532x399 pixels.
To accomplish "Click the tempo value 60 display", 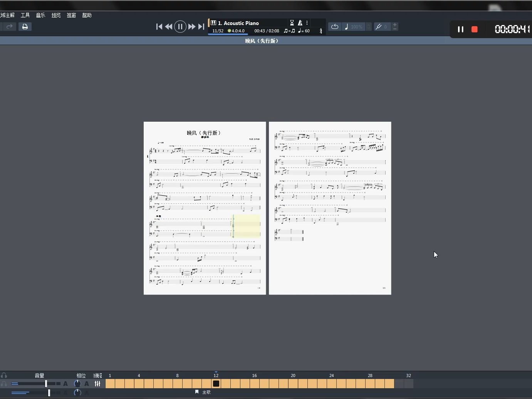I will click(x=304, y=31).
